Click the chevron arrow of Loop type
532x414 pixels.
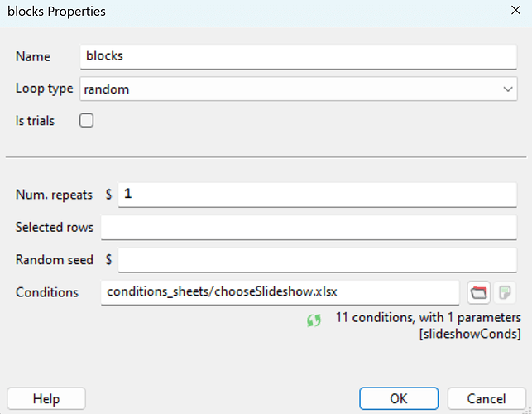pyautogui.click(x=507, y=89)
